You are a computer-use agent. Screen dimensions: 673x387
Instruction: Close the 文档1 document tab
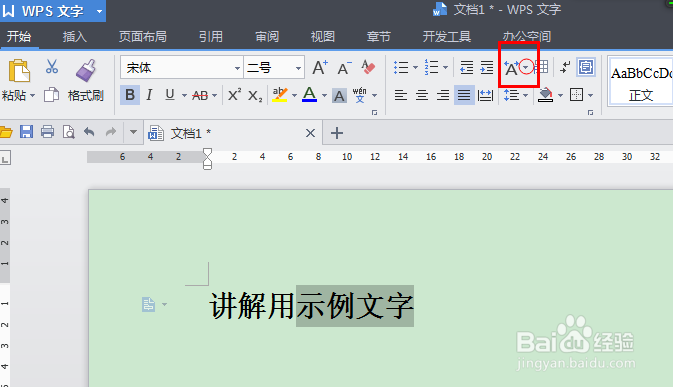(310, 133)
